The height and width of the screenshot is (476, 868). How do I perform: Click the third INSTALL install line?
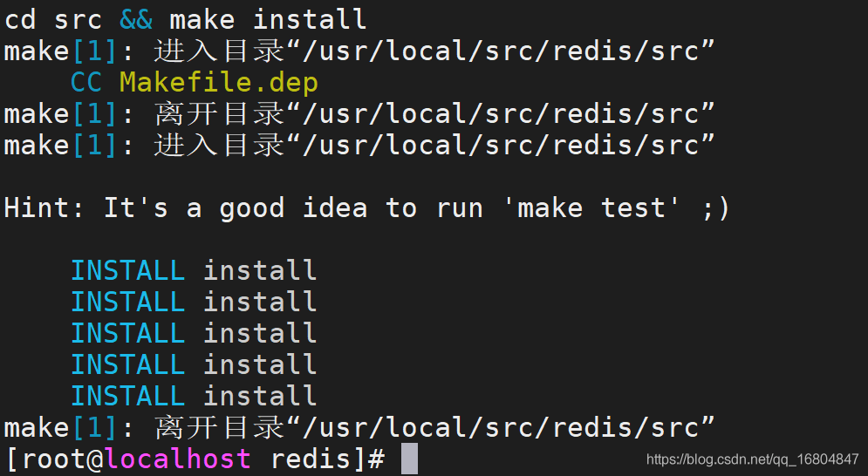194,333
